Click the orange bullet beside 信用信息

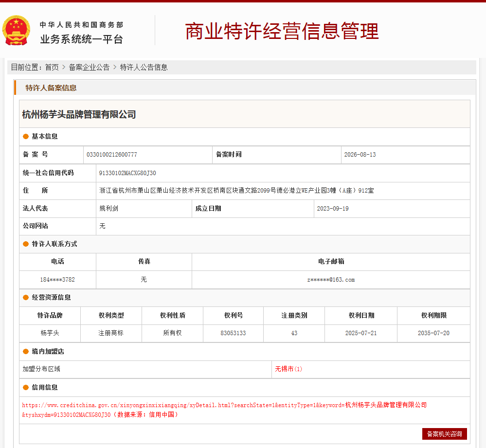point(26,387)
